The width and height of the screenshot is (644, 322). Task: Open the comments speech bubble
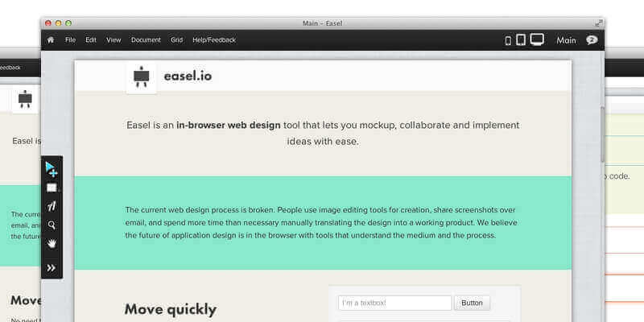point(592,39)
